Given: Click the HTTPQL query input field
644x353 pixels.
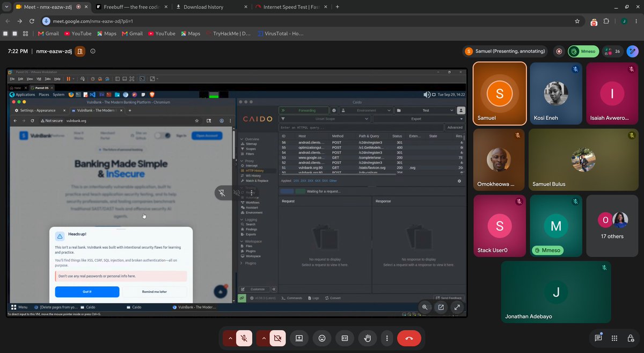Looking at the screenshot, I should pyautogui.click(x=361, y=127).
